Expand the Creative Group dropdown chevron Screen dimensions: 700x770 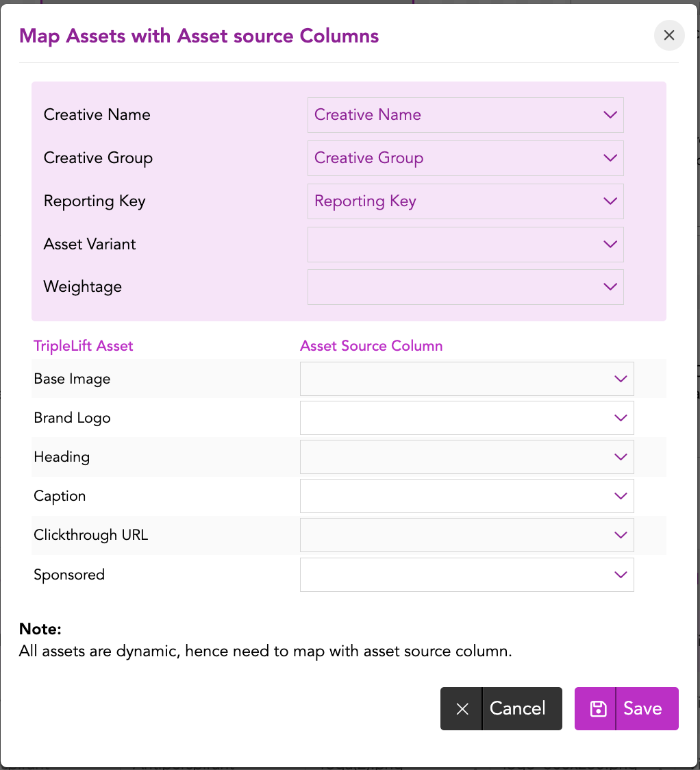click(610, 158)
